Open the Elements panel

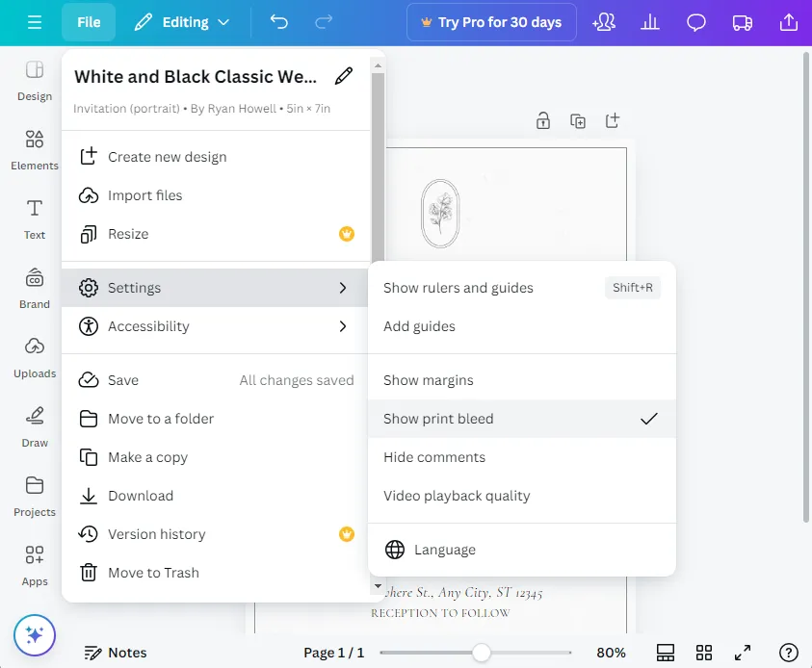[x=34, y=149]
